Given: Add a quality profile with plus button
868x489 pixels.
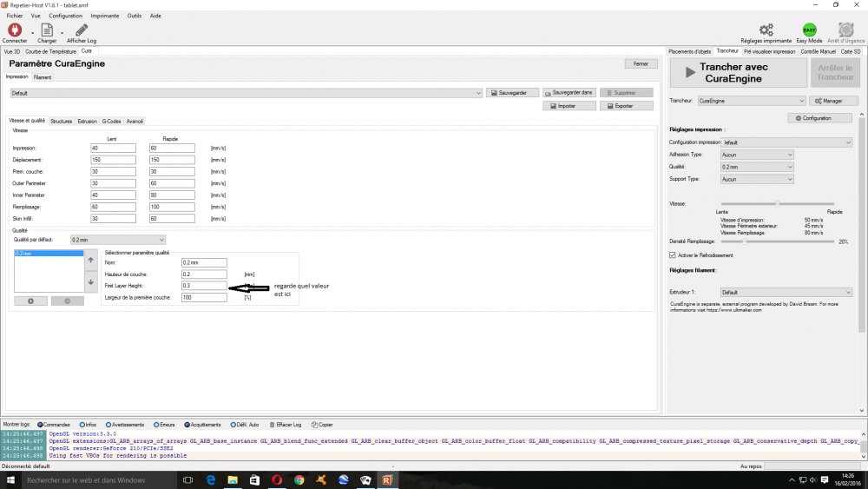Looking at the screenshot, I should (30, 301).
